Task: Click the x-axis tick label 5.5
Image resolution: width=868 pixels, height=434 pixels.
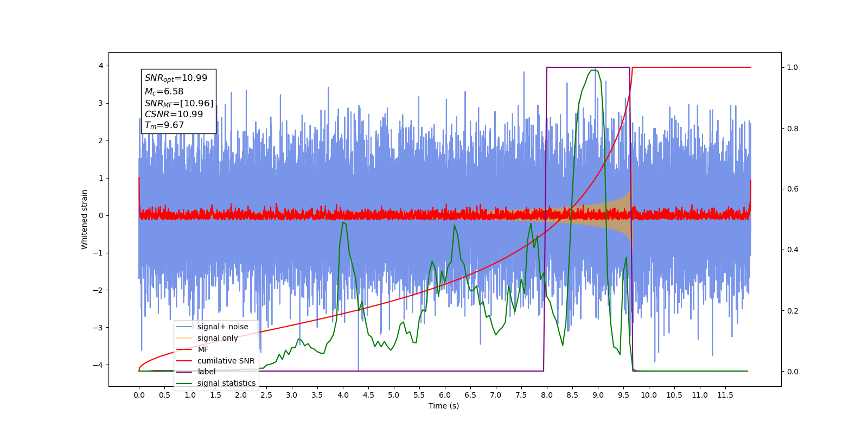Action: coord(419,395)
